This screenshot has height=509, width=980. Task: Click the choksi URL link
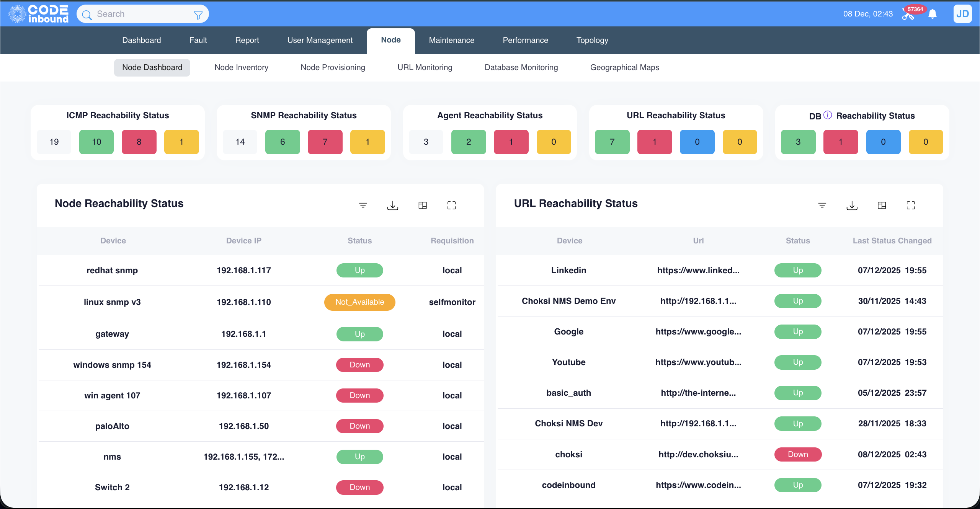(698, 454)
